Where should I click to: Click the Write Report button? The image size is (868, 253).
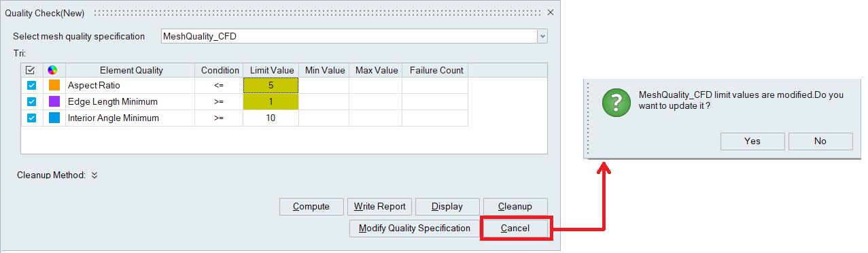point(379,207)
